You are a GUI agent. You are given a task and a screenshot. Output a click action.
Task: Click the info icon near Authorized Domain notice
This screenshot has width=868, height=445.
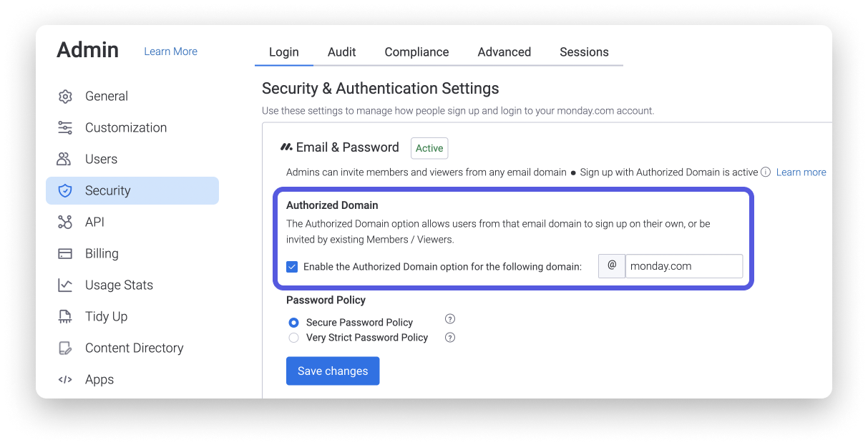[766, 172]
